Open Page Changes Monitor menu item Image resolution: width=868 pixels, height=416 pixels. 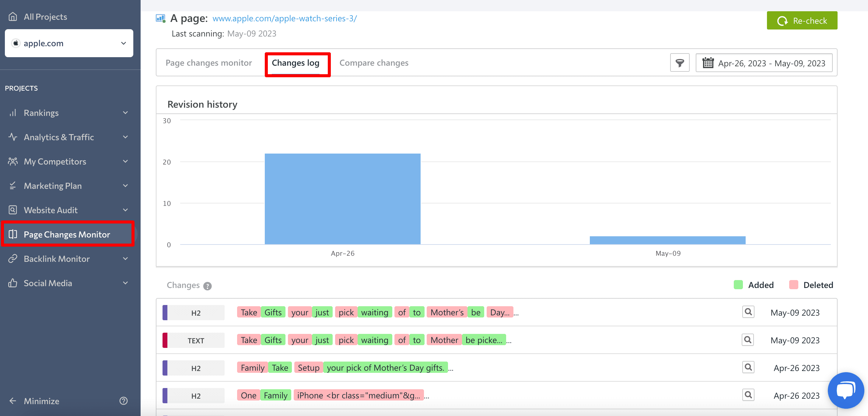point(68,234)
